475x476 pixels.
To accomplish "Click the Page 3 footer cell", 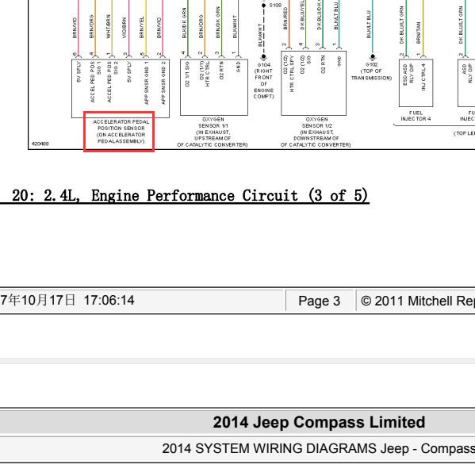I will coord(320,301).
